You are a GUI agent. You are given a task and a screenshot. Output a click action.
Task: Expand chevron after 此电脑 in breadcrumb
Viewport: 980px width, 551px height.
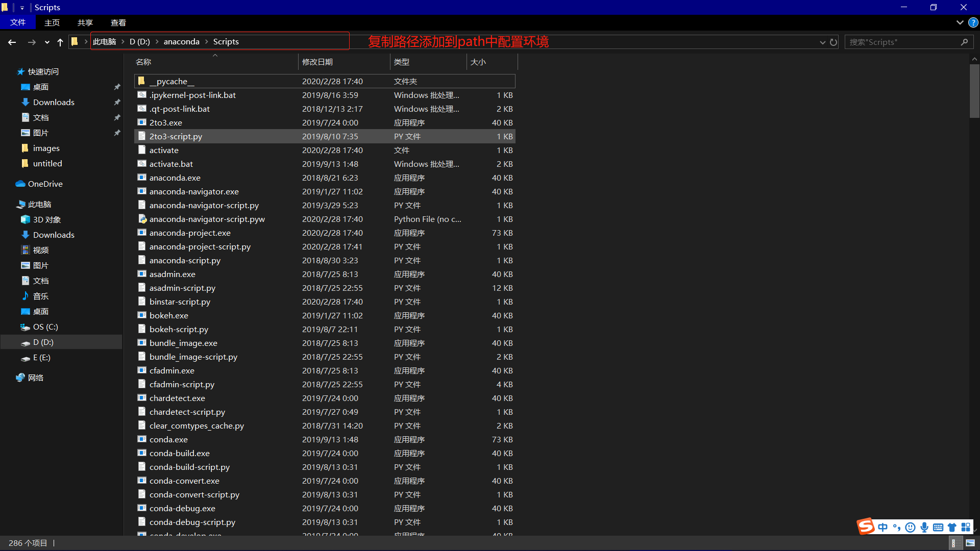[123, 42]
